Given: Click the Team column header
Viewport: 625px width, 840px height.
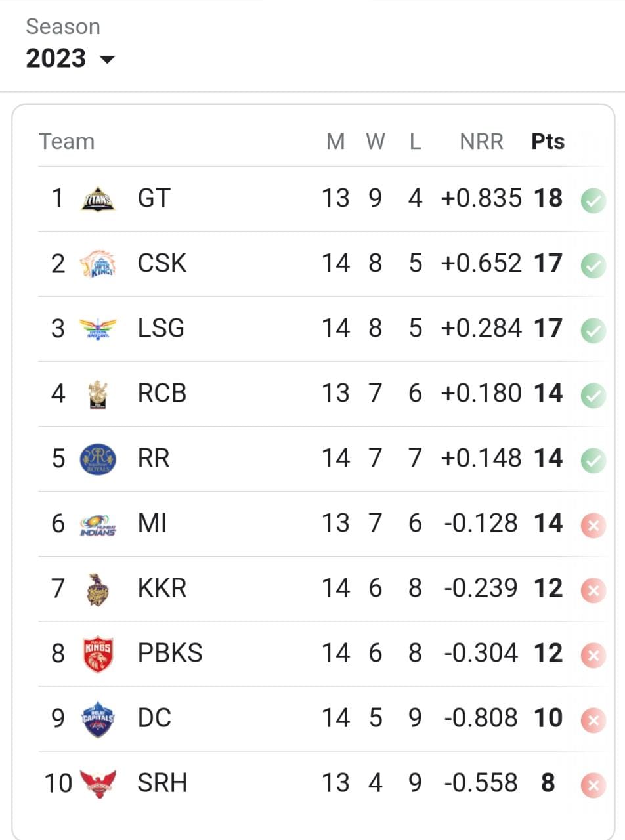Looking at the screenshot, I should 66,142.
